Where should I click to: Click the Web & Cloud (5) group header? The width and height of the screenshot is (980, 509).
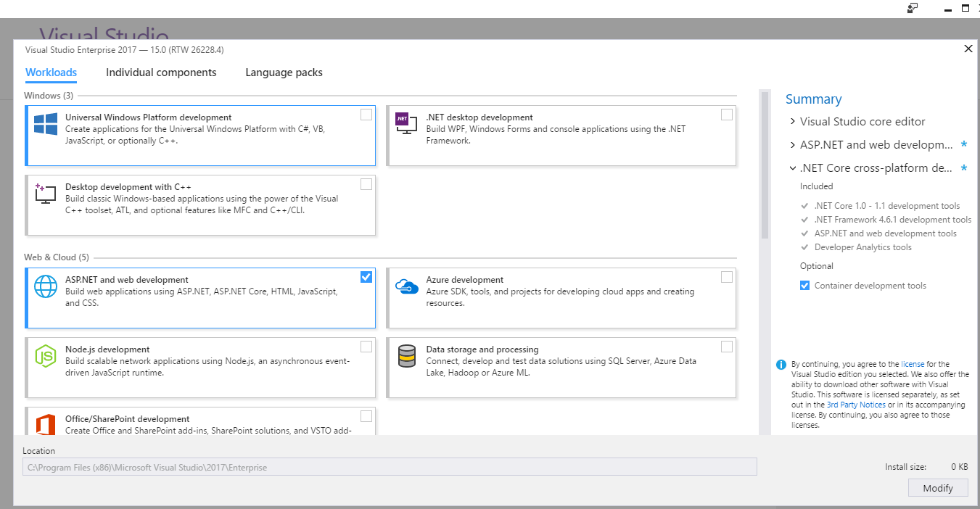click(x=57, y=257)
